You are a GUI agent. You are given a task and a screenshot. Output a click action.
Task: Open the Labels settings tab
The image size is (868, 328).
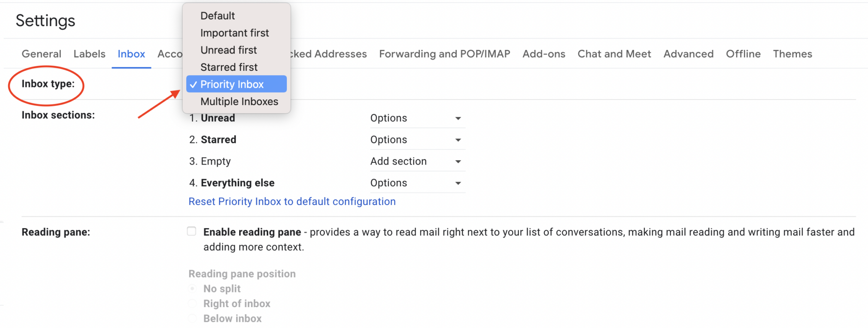tap(89, 54)
